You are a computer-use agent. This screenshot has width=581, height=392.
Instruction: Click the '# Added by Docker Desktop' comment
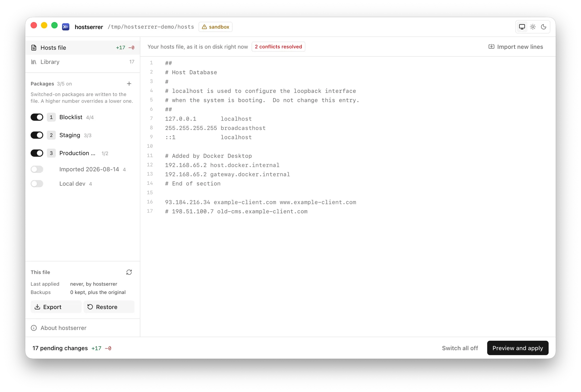(208, 156)
